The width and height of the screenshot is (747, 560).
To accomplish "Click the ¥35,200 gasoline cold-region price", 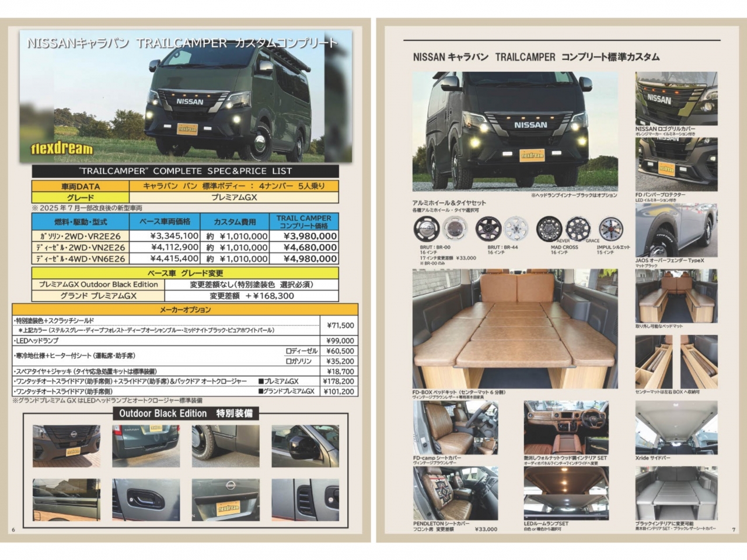I will tap(339, 361).
